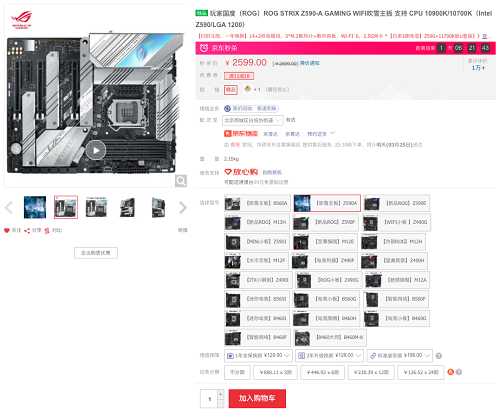This screenshot has width=500, height=412.
Task: Select the Z590E model option
Action: point(396,203)
